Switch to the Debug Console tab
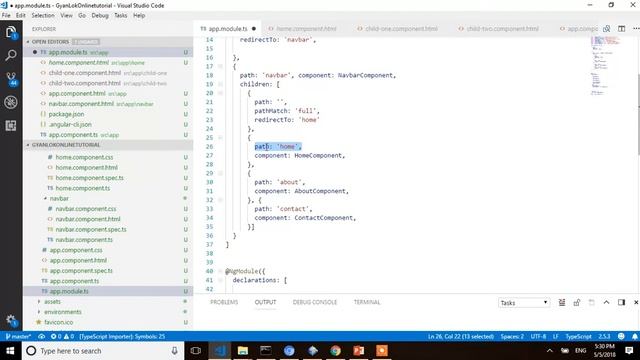The image size is (640, 360). coord(315,302)
